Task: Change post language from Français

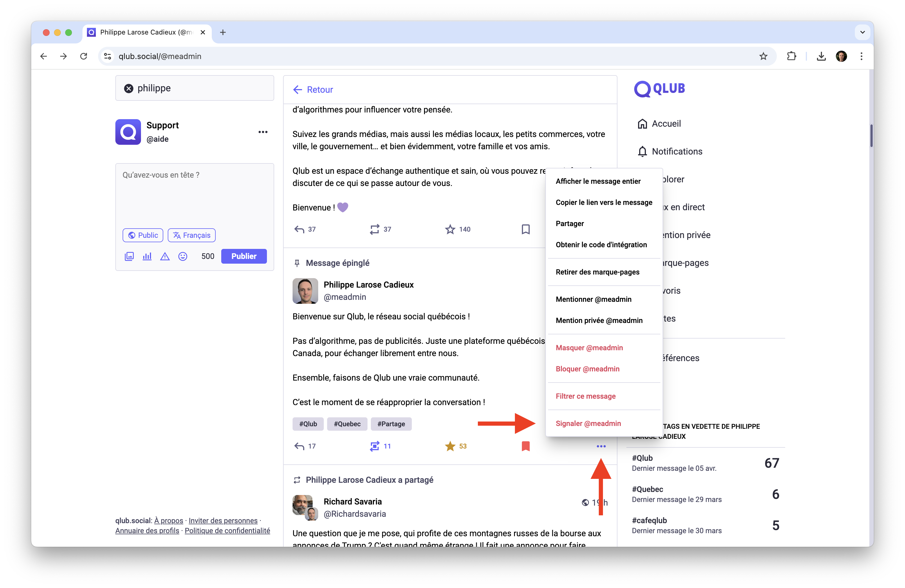Action: [192, 235]
